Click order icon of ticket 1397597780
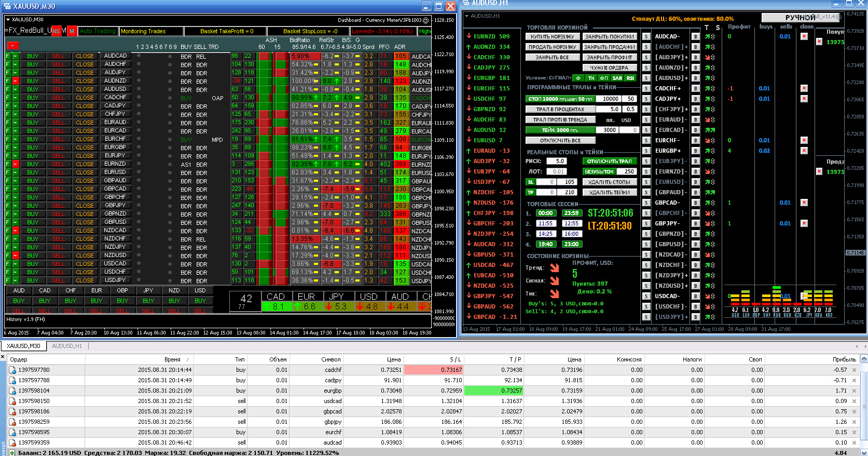 pyautogui.click(x=12, y=370)
